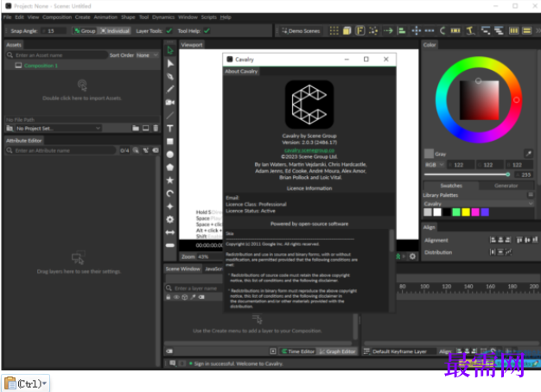Viewport: 541px width, 392px height.
Task: Enable Individual selection mode
Action: coord(115,31)
